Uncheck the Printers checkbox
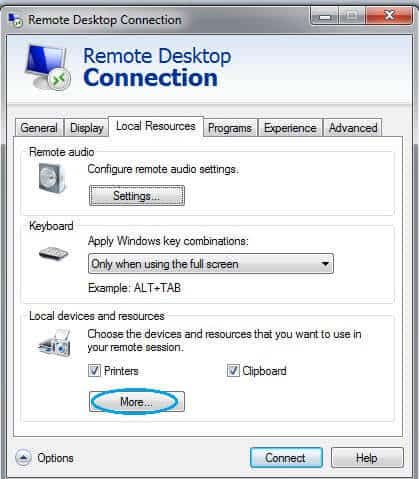 coord(94,370)
